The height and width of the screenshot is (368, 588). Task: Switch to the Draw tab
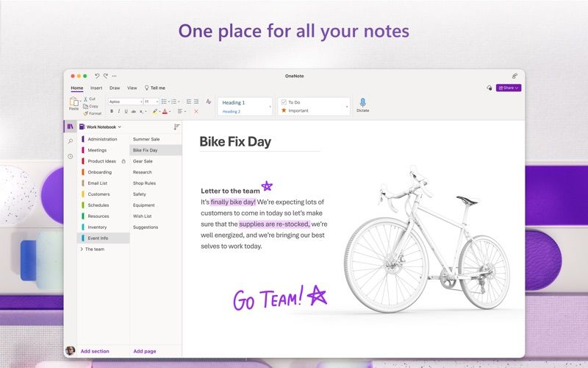(115, 88)
